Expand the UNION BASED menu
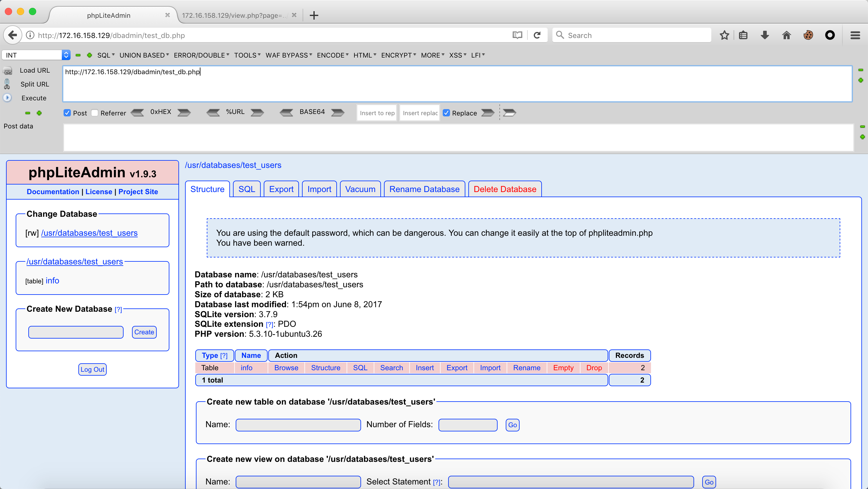Image resolution: width=868 pixels, height=489 pixels. (144, 55)
